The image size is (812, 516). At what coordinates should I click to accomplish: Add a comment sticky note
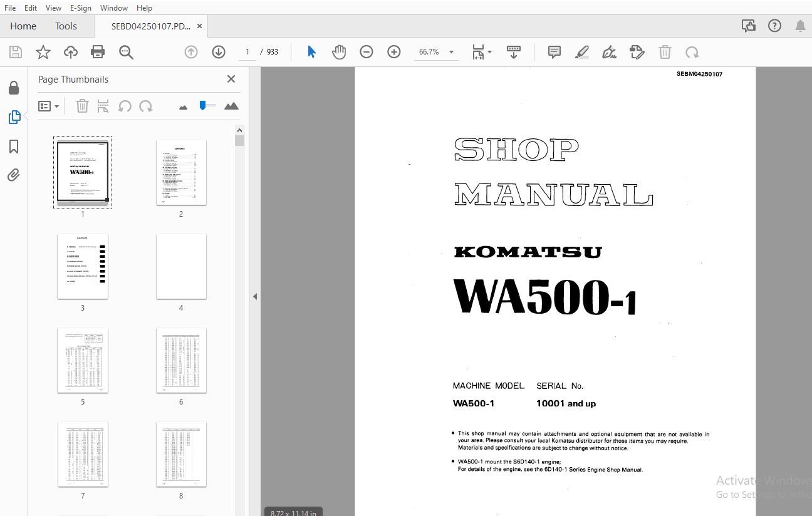tap(554, 52)
